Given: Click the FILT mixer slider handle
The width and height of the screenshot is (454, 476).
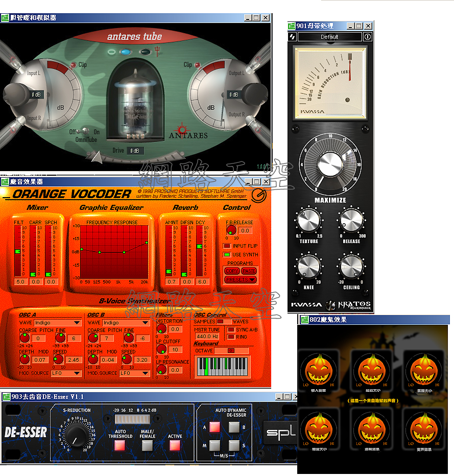Looking at the screenshot, I should [18, 251].
